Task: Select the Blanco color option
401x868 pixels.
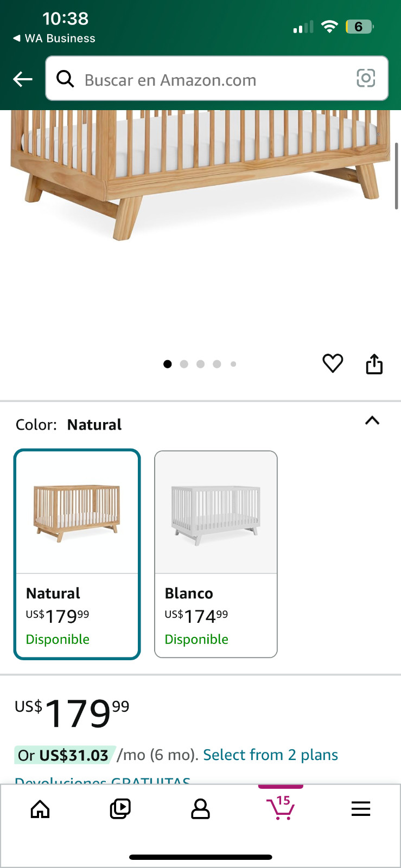Action: 216,554
